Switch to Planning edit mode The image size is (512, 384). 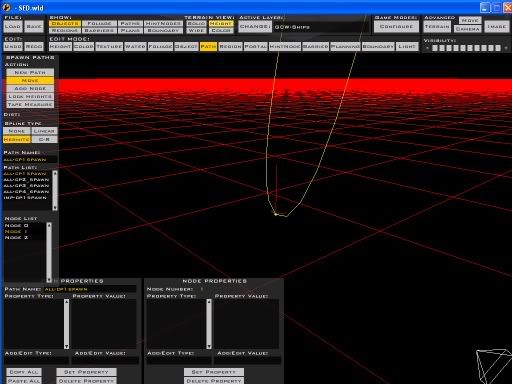coord(345,46)
